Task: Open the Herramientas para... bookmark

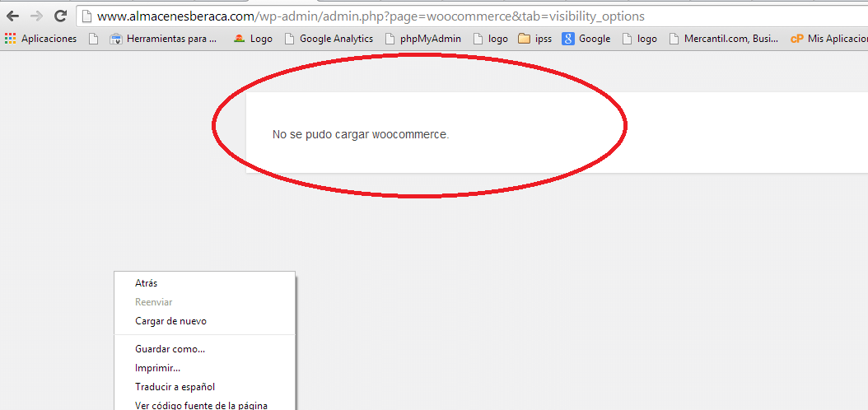Action: (x=163, y=39)
